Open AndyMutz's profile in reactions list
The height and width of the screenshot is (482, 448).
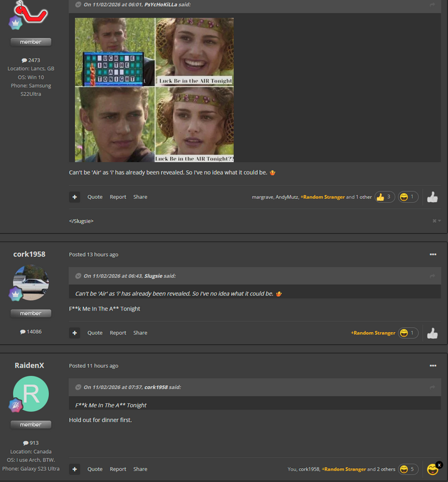(x=287, y=197)
